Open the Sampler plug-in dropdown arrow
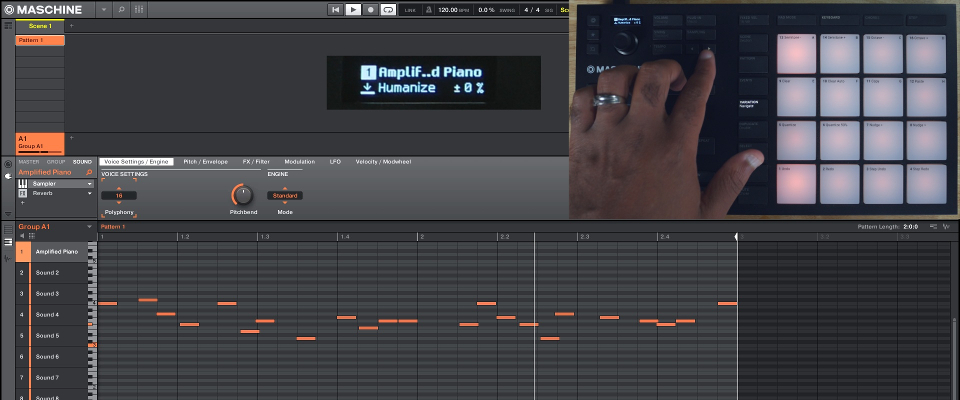This screenshot has width=960, height=400. coord(89,184)
